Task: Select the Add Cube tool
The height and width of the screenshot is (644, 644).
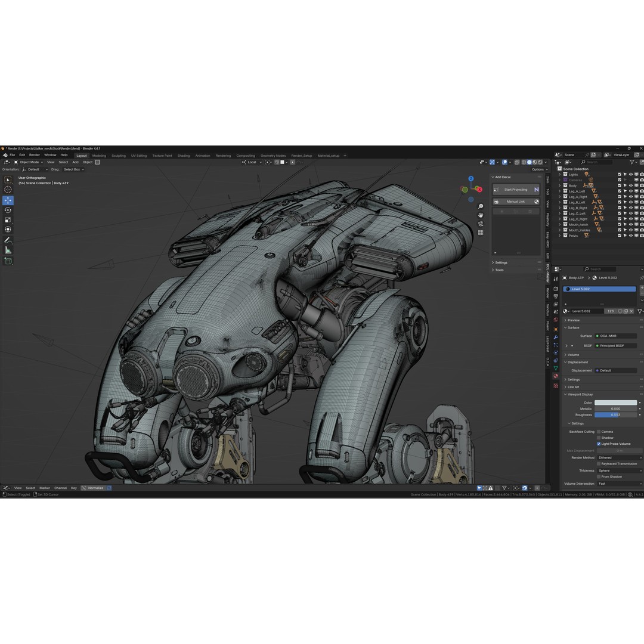Action: point(8,261)
